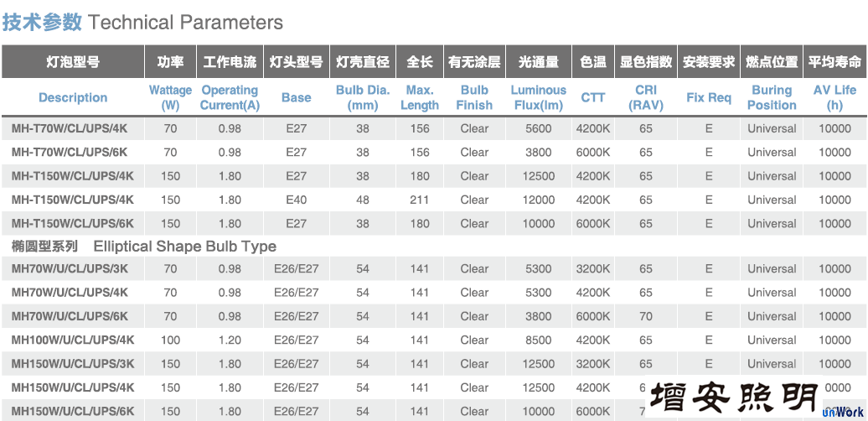This screenshot has width=868, height=421.
Task: Select the Buring Position sub-header
Action: tap(772, 97)
